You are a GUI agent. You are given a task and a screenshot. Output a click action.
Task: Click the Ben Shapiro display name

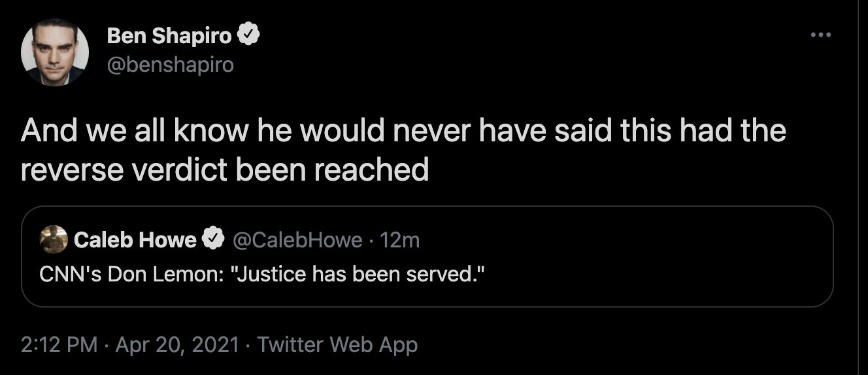point(169,37)
